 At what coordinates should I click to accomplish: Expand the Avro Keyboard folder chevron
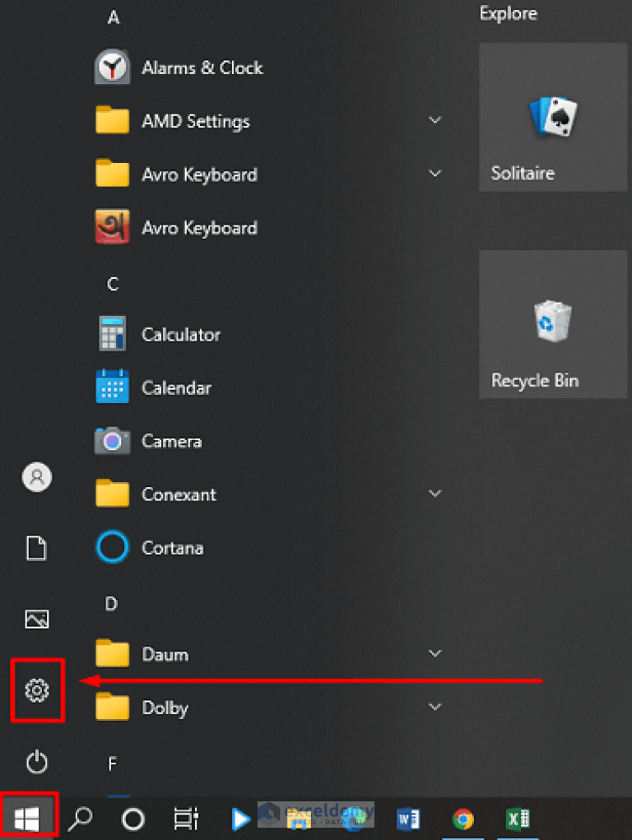pos(435,174)
